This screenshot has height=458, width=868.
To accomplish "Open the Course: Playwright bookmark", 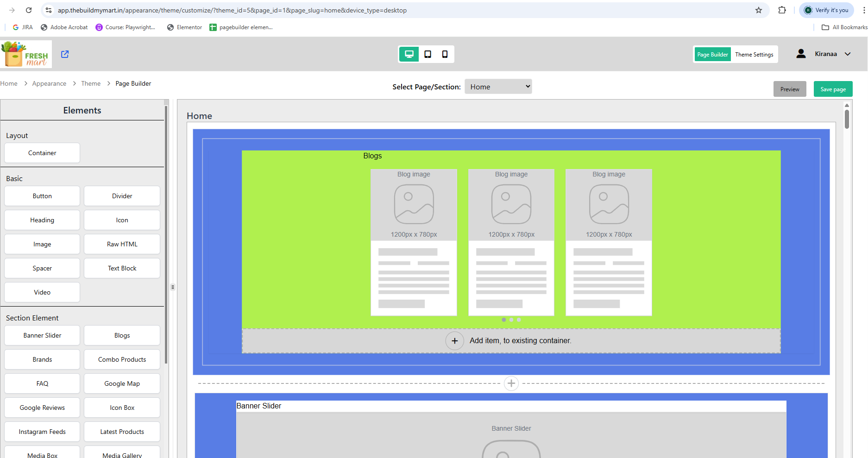I will click(126, 27).
